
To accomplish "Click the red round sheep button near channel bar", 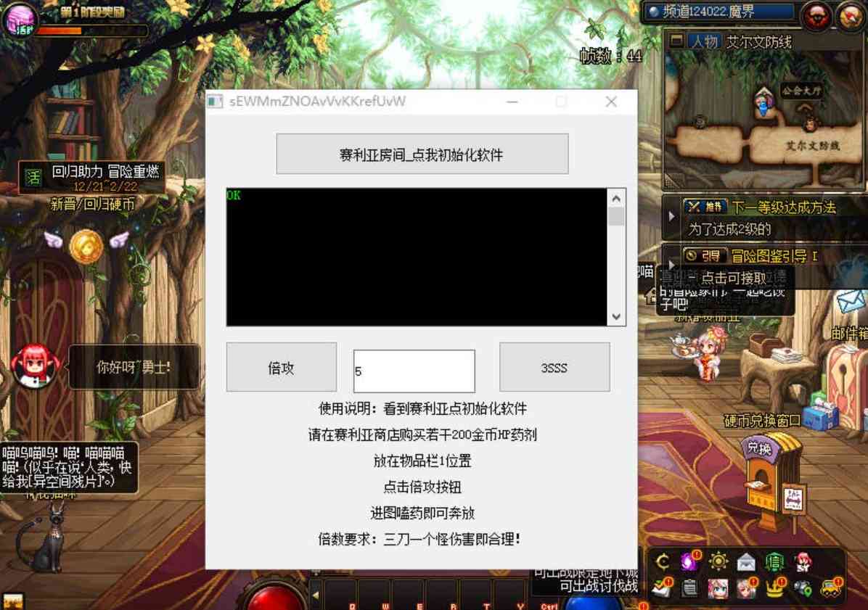I will click(818, 16).
